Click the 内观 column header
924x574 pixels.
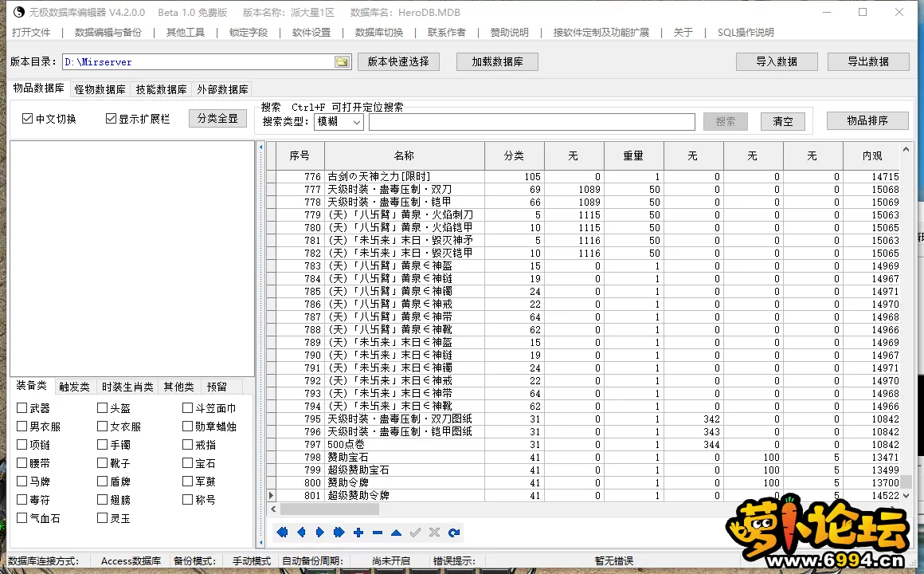point(871,155)
